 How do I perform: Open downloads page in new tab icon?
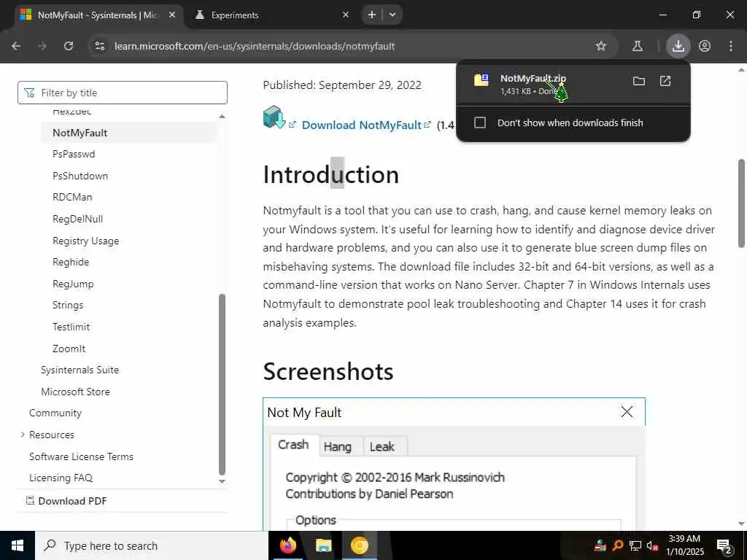click(665, 81)
